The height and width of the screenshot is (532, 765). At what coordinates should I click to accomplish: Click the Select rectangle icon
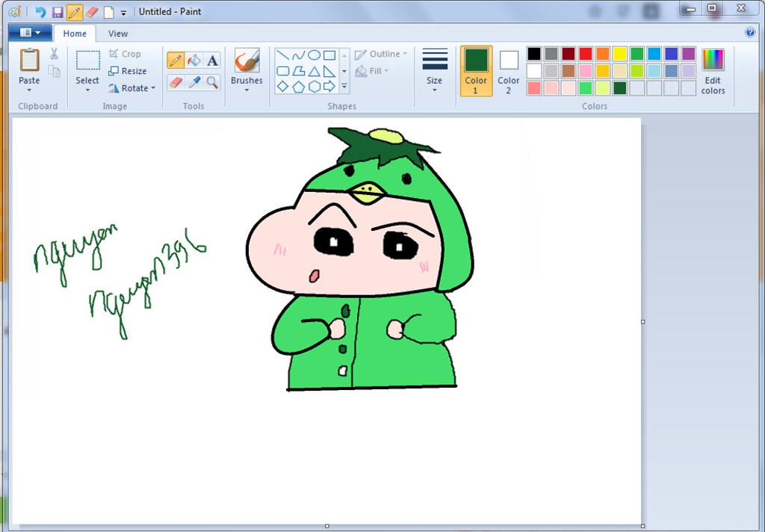point(88,61)
